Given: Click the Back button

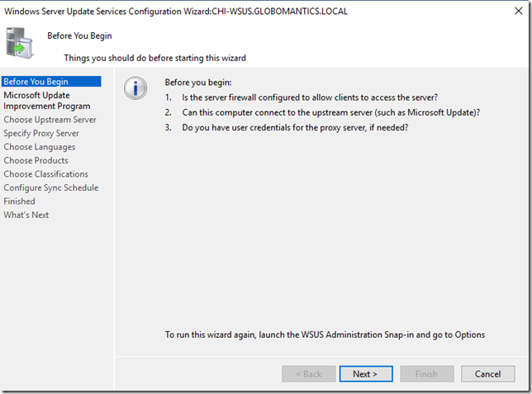Looking at the screenshot, I should coord(308,373).
